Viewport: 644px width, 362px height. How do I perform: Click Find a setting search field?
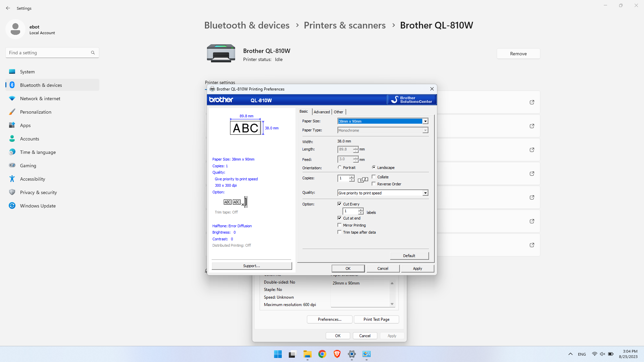pyautogui.click(x=52, y=53)
